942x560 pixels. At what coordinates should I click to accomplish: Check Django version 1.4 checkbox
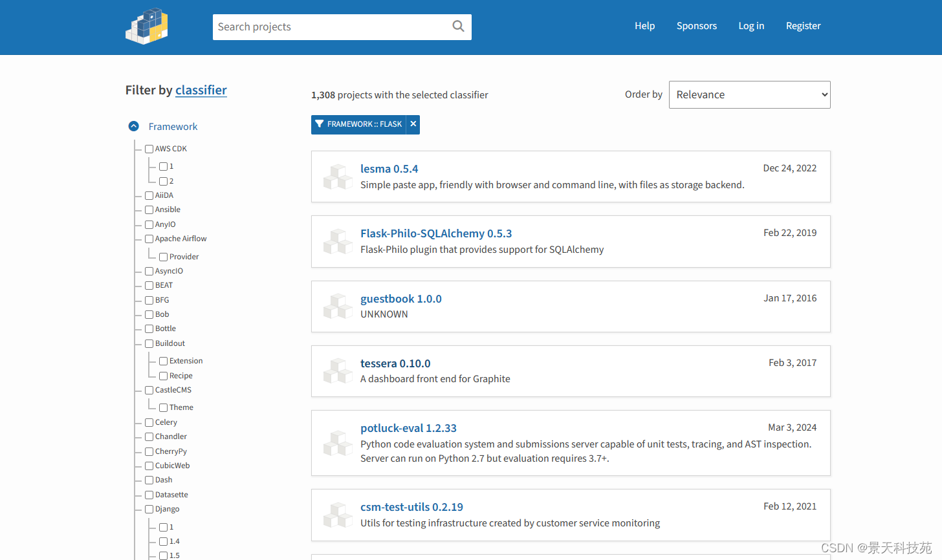(164, 541)
